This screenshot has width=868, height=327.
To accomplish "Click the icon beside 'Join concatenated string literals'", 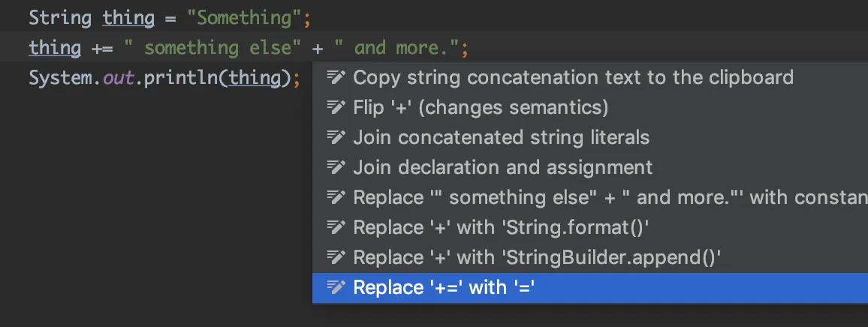I will click(336, 137).
